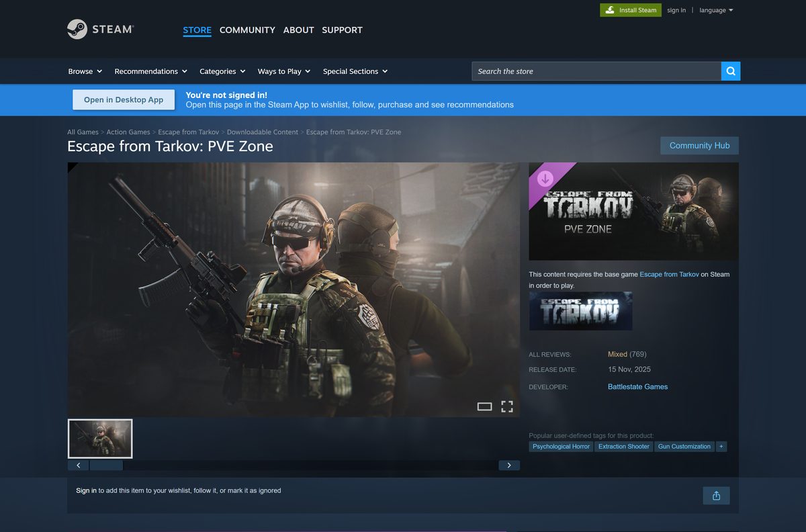The image size is (806, 532).
Task: Click the right arrow under the screenshots
Action: 509,465
